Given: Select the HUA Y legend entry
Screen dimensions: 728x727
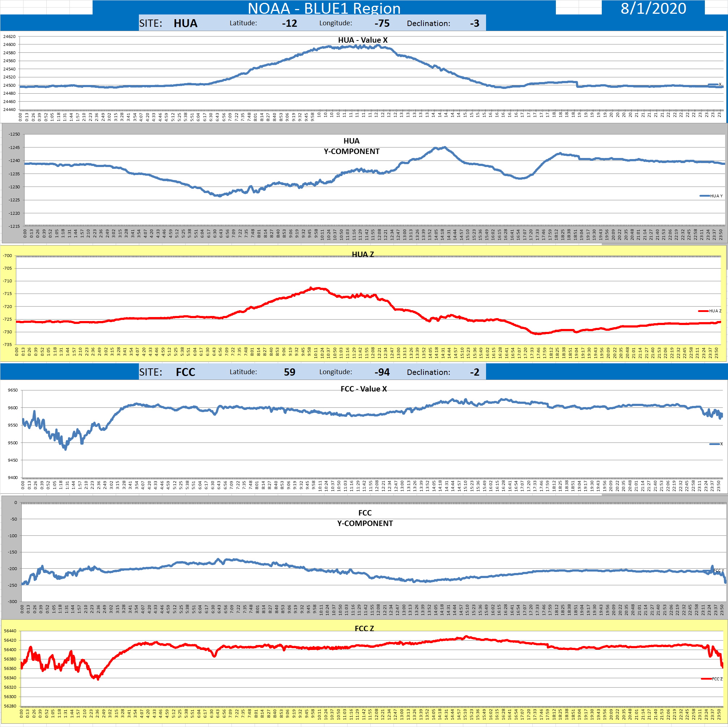Looking at the screenshot, I should pos(712,196).
